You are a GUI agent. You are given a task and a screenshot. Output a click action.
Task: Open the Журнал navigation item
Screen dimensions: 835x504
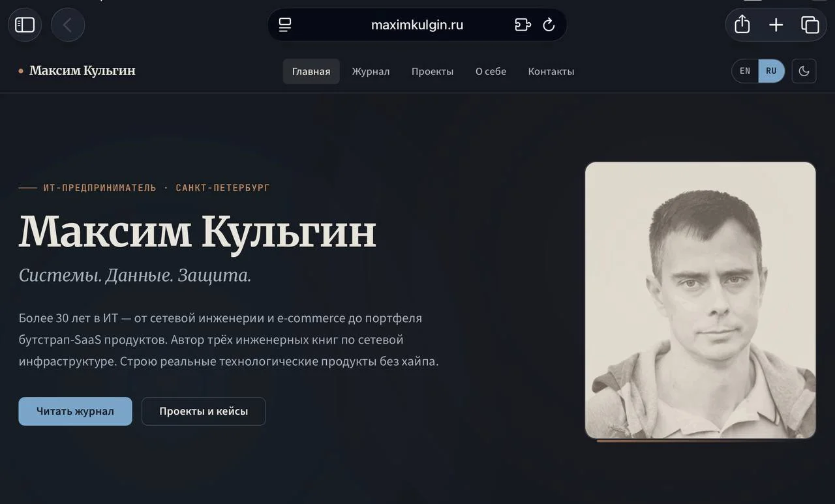tap(371, 71)
